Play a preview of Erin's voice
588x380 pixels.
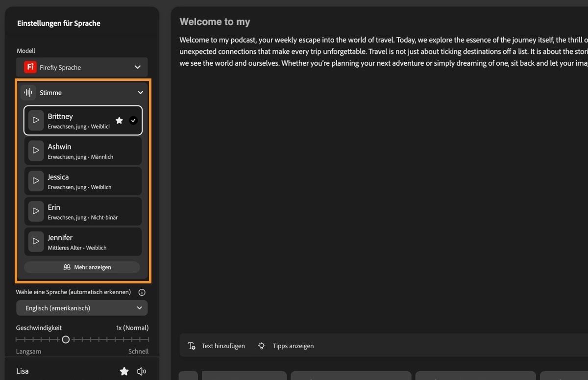click(x=36, y=211)
